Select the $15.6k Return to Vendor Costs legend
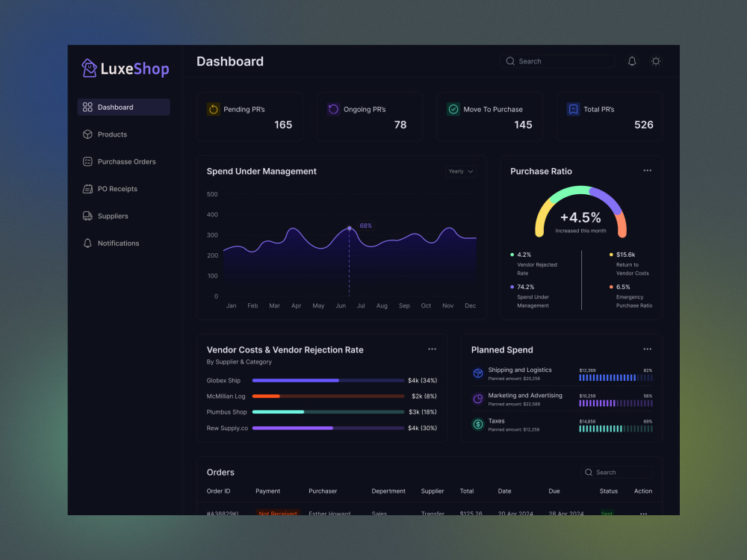 (629, 264)
